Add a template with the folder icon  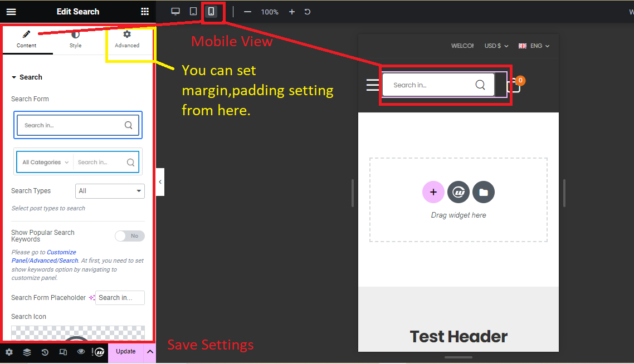(484, 192)
